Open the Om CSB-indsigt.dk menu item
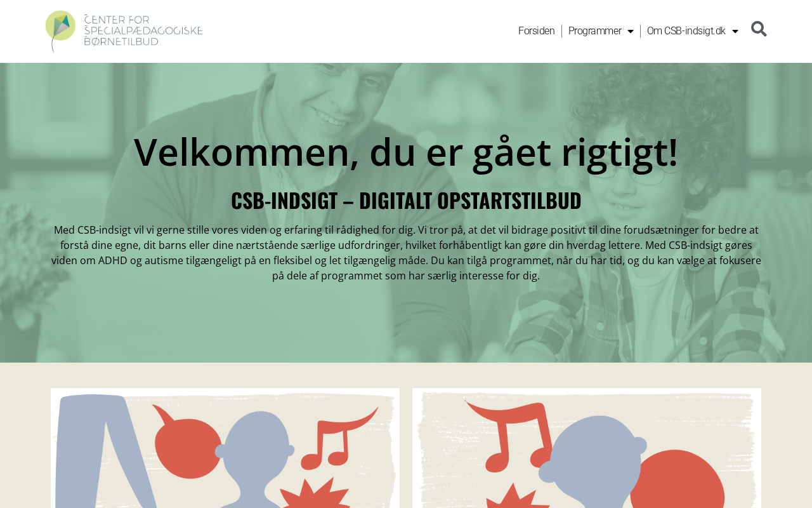 tap(686, 31)
